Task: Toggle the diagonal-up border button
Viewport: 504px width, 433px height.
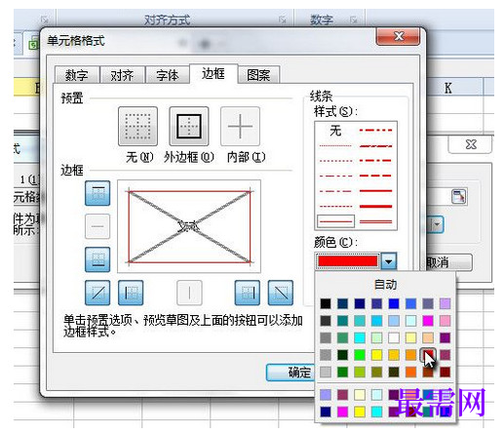Action: click(x=97, y=293)
